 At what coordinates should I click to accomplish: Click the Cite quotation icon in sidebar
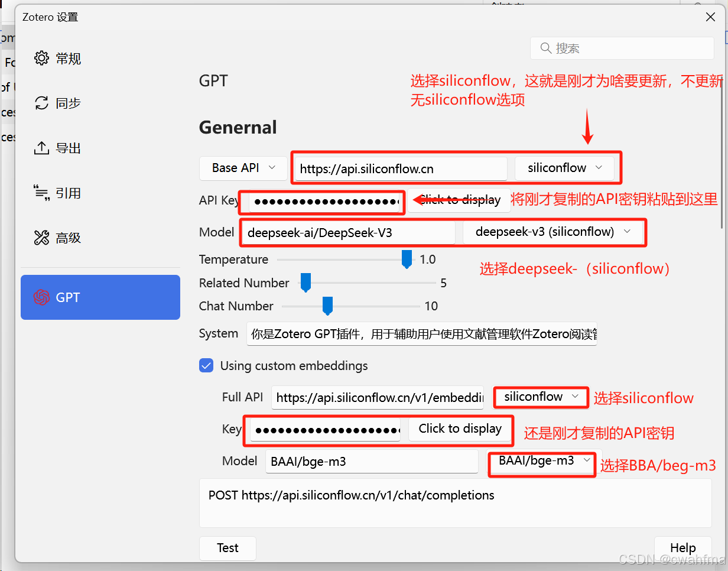(41, 193)
